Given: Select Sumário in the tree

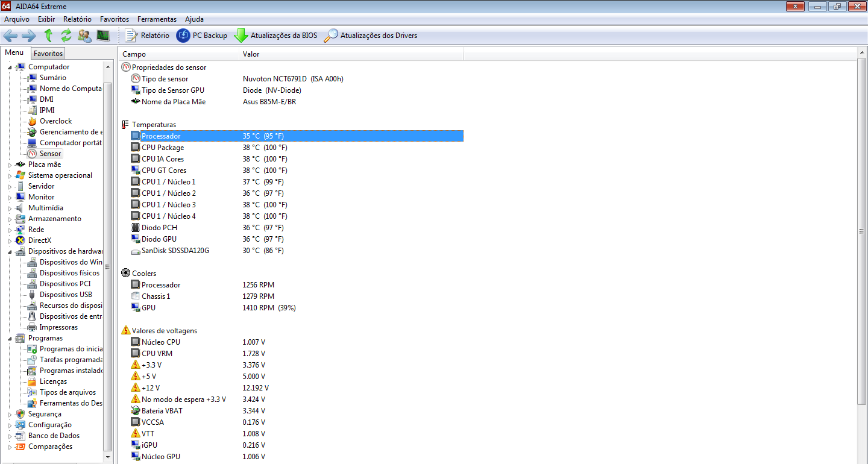Looking at the screenshot, I should 53,78.
